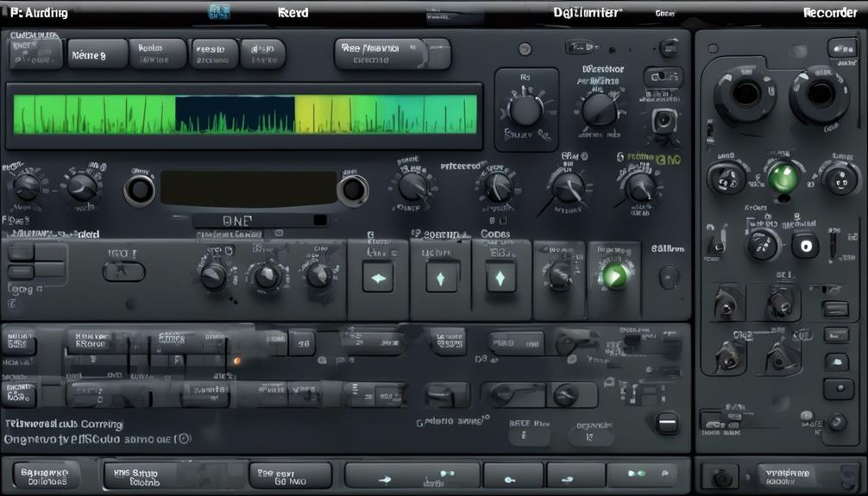
Task: Click the round dial beside white-ring button
Action: [x=762, y=244]
